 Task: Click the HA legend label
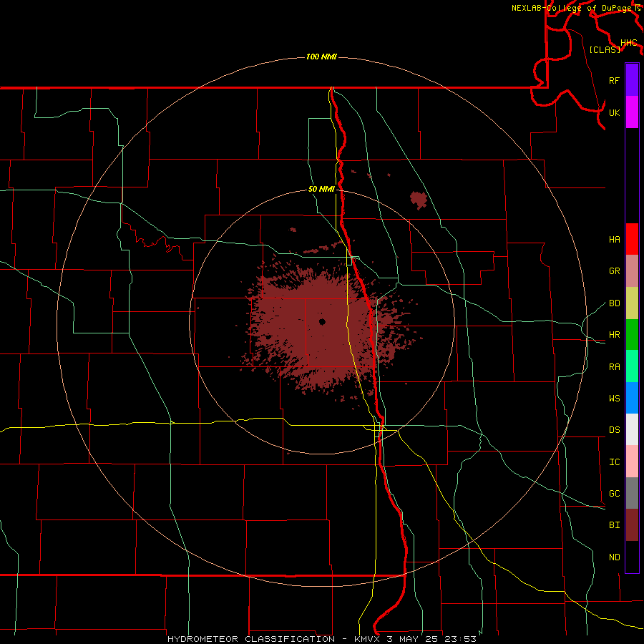point(614,239)
